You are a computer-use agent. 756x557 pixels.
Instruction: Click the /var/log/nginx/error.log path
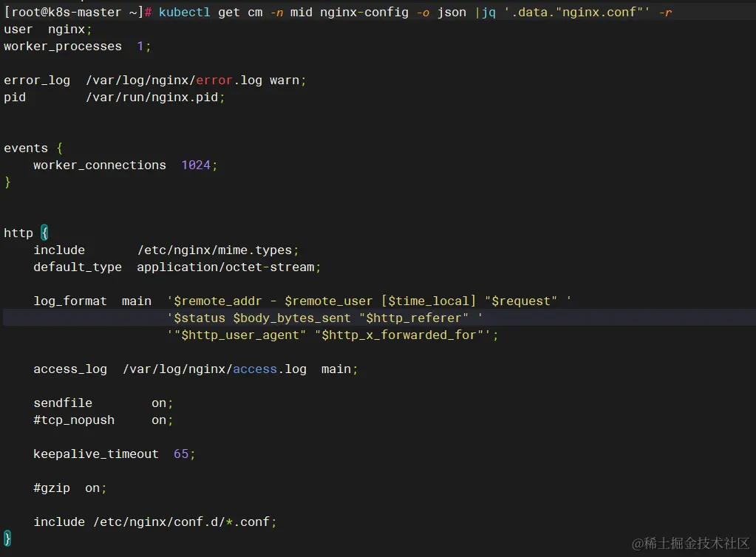(x=174, y=80)
